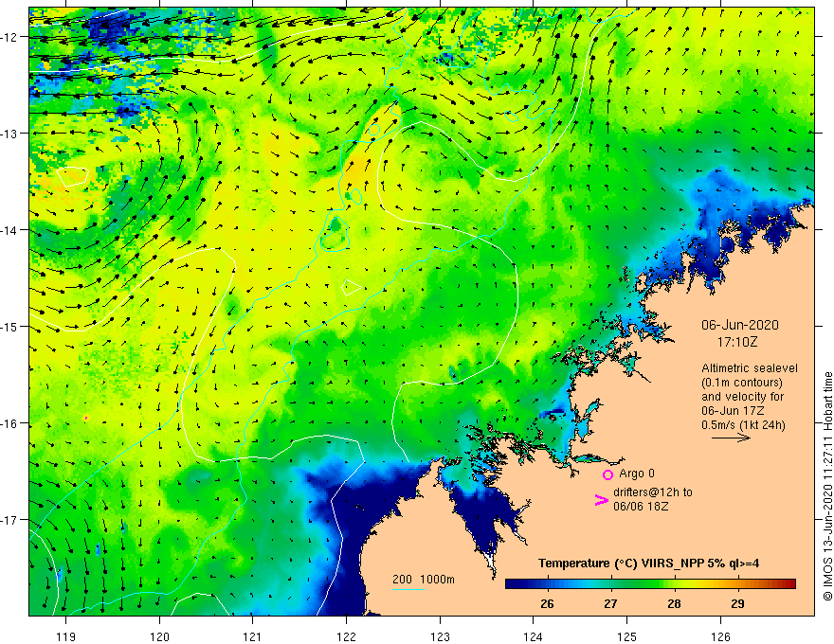This screenshot has width=834, height=644.
Task: Click the 0.5m/s velocity scale arrow
Action: tap(731, 438)
